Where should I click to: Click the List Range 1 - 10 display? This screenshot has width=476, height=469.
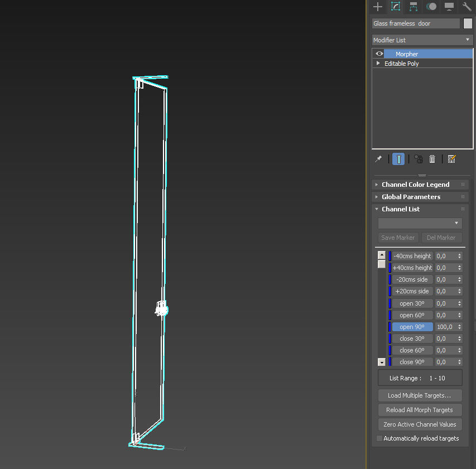420,378
